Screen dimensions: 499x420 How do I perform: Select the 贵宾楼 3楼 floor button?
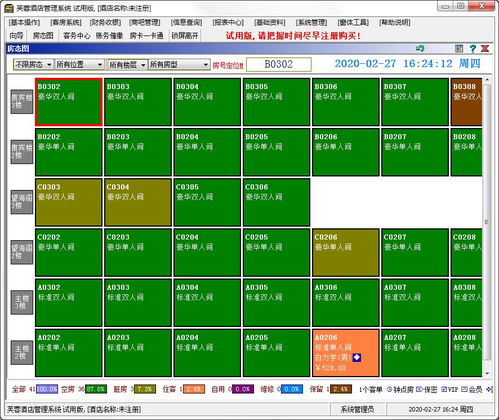(22, 101)
